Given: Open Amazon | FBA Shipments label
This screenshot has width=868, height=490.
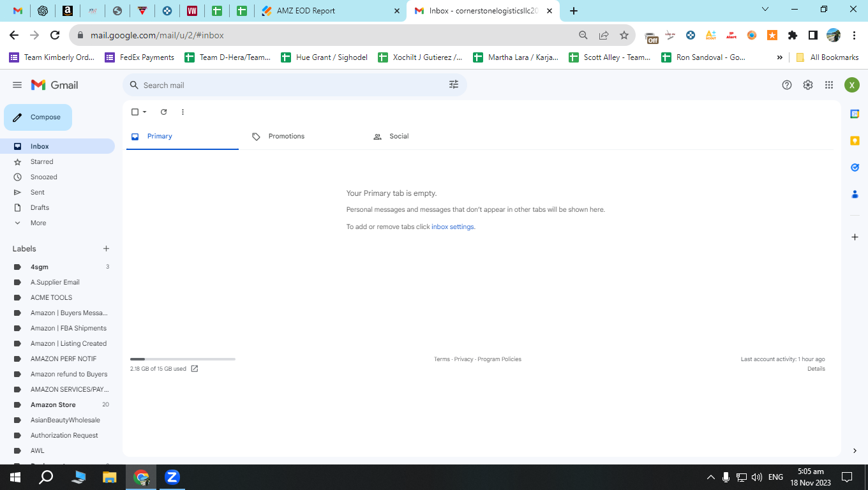Looking at the screenshot, I should point(57,328).
